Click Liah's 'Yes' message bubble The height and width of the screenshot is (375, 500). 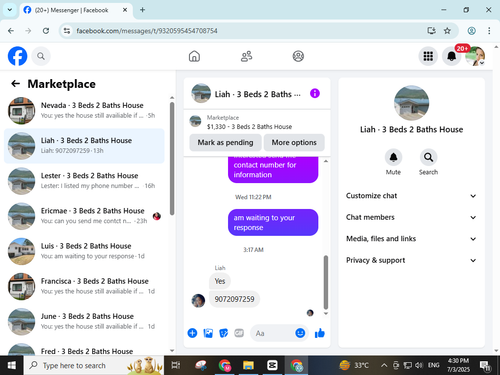click(220, 281)
